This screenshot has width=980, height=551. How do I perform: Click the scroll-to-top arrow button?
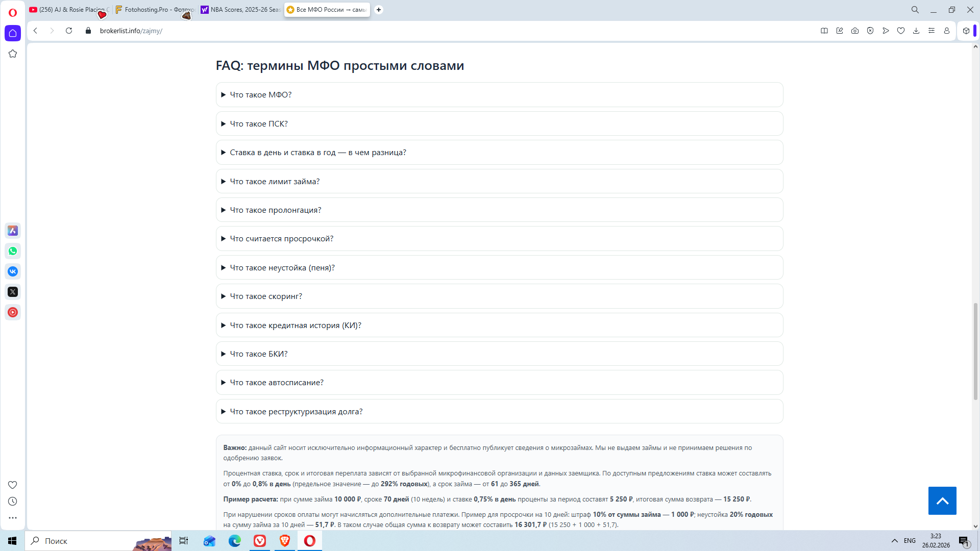[942, 500]
